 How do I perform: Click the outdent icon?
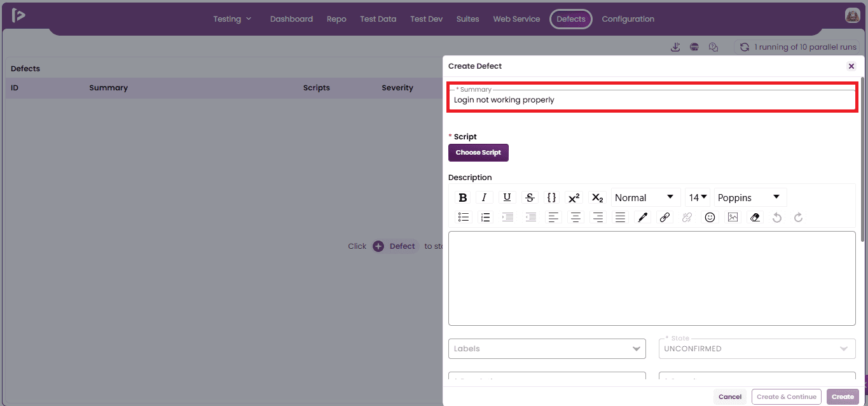[531, 218]
